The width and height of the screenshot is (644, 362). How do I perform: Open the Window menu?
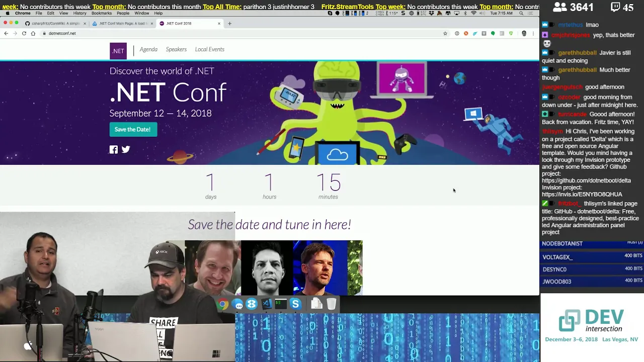142,13
